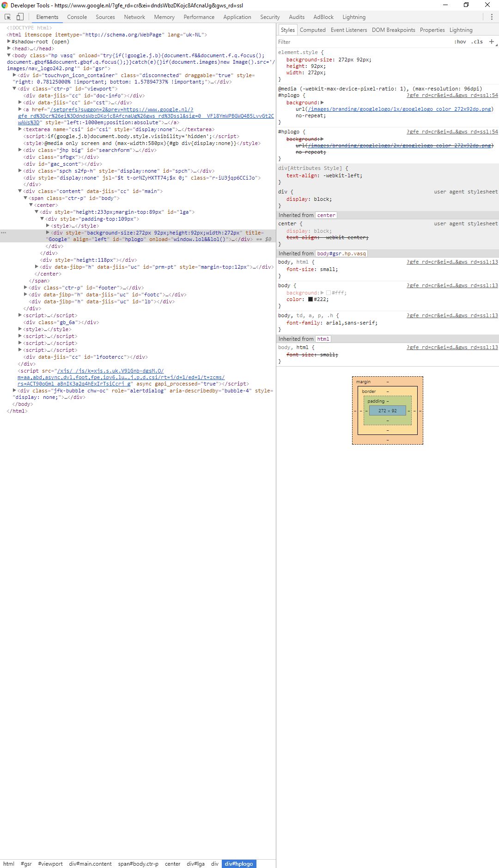
Task: Toggle the :hov element state panel
Action: [x=460, y=42]
